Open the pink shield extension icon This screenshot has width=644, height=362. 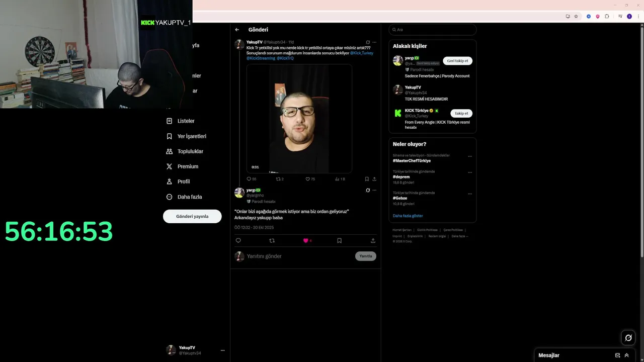pyautogui.click(x=598, y=16)
